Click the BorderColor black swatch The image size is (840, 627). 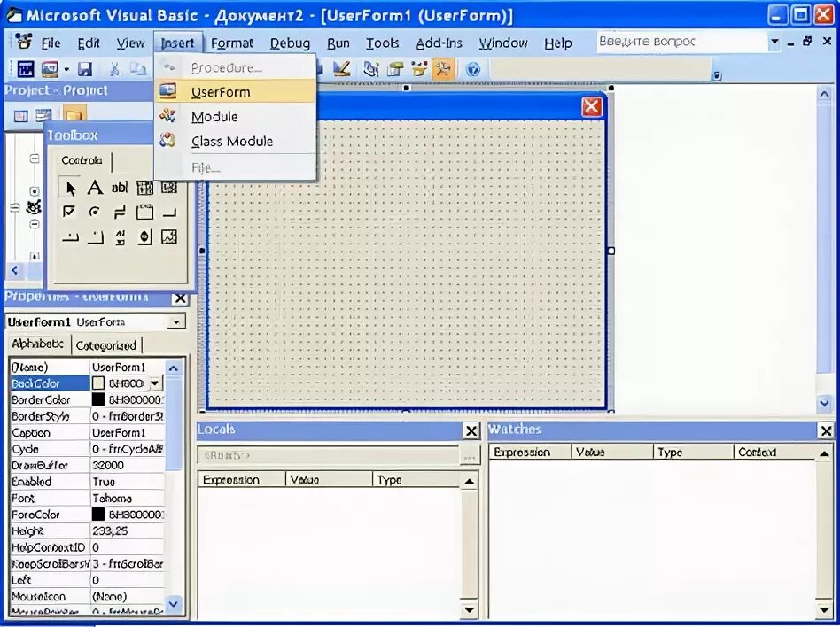point(98,399)
